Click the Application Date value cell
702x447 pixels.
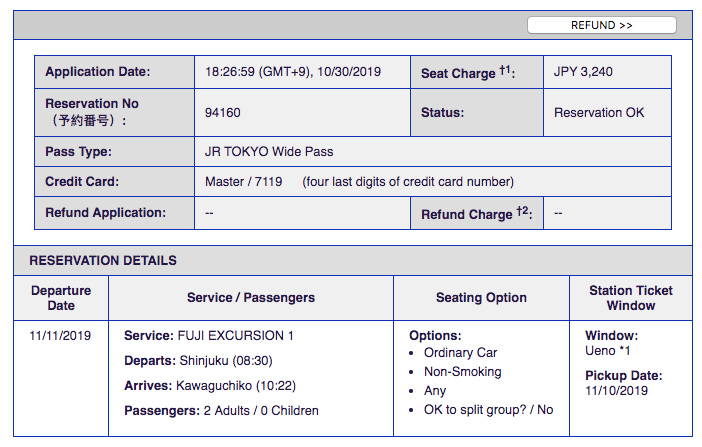302,72
